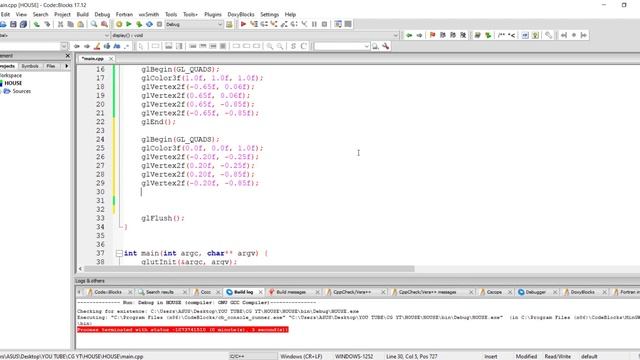Open the wxSmith menu
Screen dimensions: 640x360
coord(149,14)
